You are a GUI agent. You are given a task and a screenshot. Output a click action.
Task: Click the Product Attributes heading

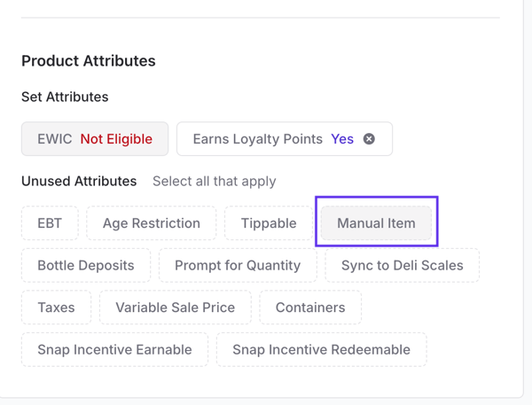click(89, 61)
